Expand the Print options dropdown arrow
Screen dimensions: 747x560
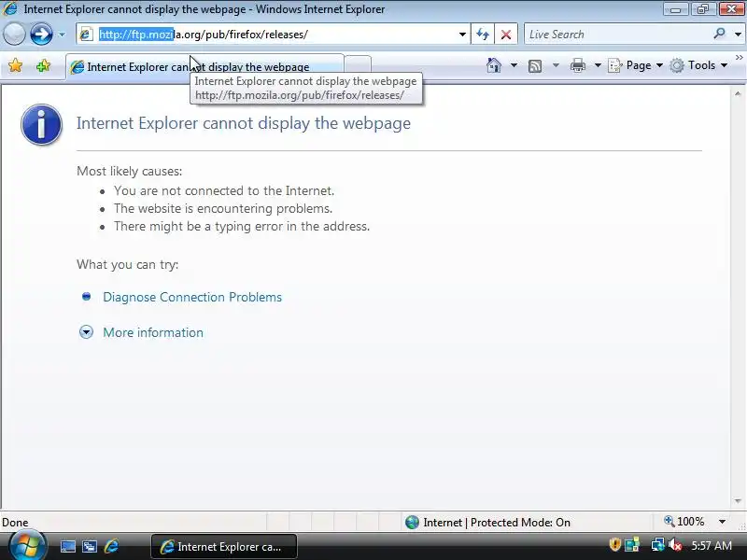598,65
